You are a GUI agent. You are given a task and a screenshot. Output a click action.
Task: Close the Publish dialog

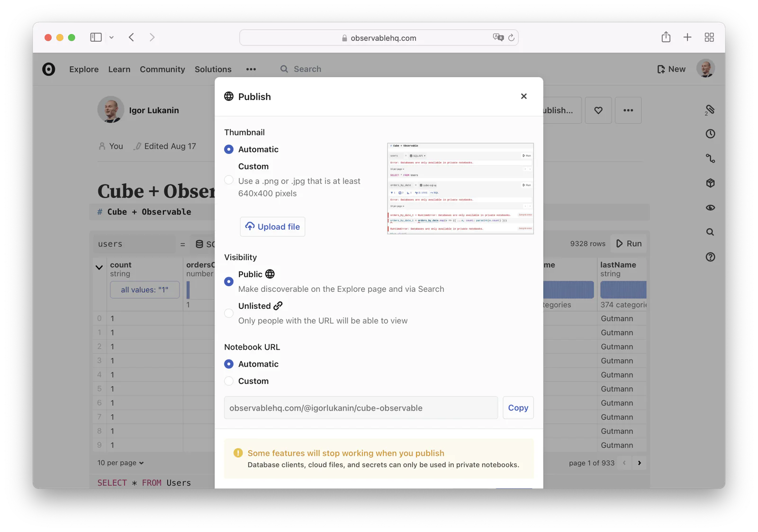click(x=523, y=96)
